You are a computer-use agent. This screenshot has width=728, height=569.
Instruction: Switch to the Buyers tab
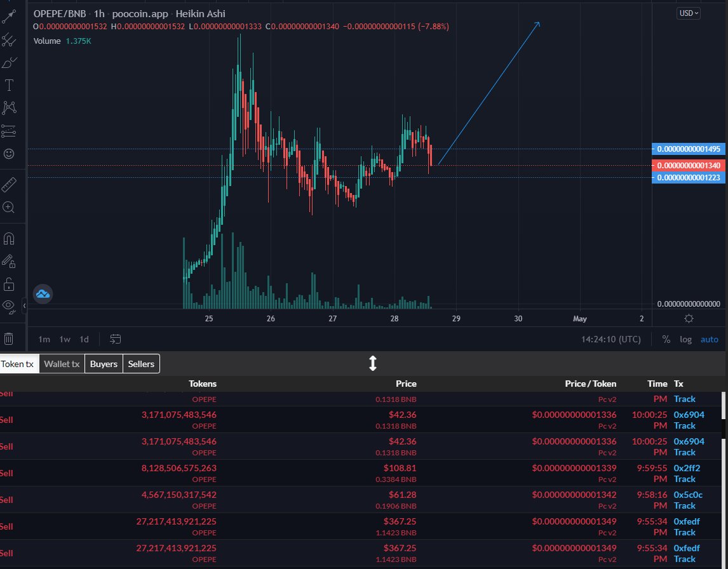point(104,364)
